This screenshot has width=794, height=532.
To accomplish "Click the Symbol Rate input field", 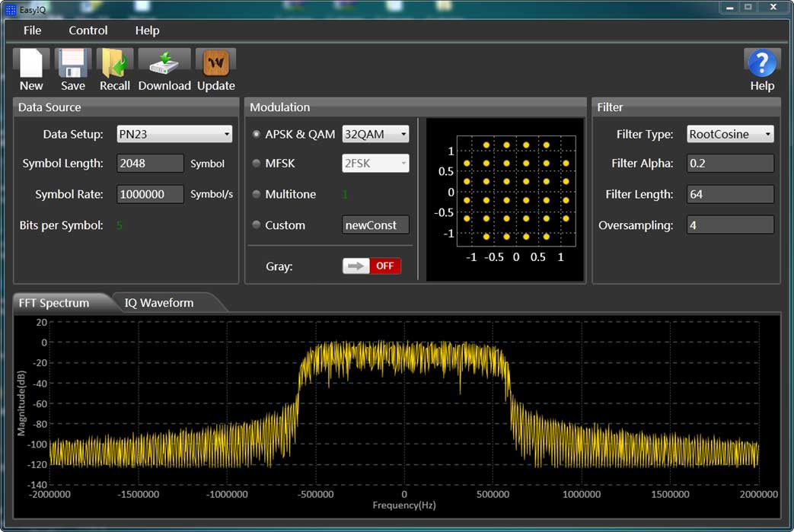I will (150, 195).
